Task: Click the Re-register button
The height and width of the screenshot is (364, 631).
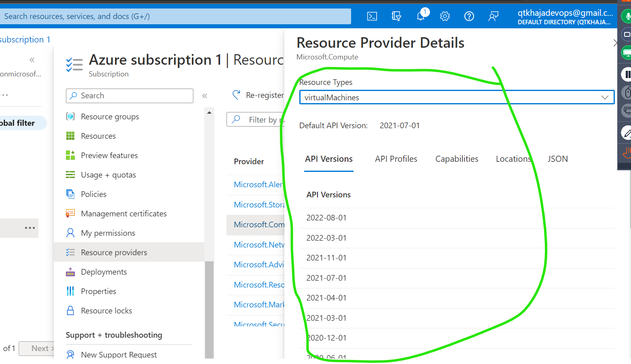Action: (x=258, y=95)
